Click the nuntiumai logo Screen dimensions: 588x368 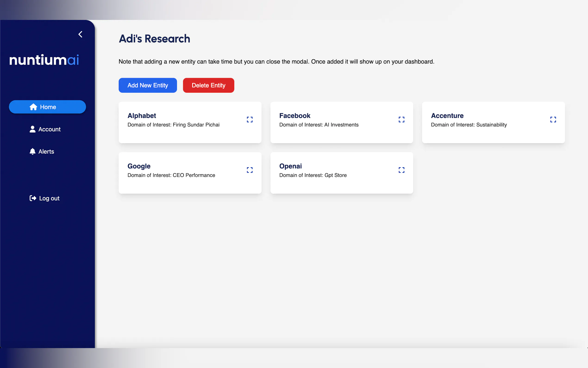44,60
